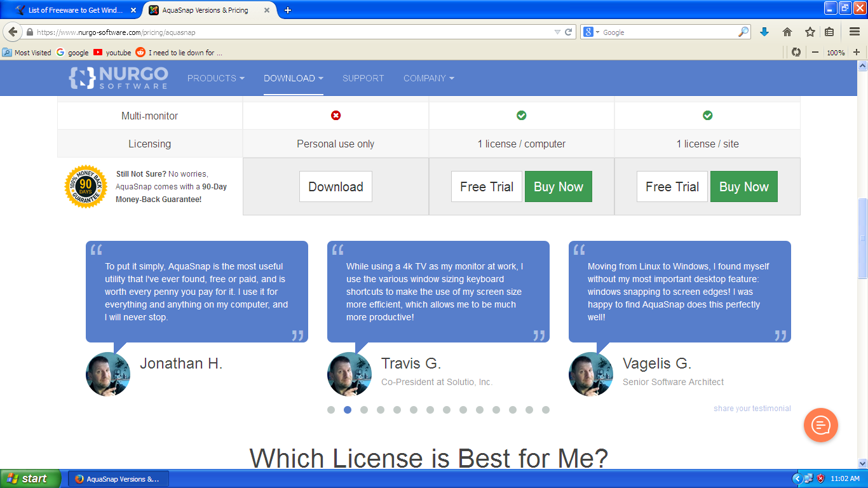868x488 pixels.
Task: Click the reload page icon in address bar
Action: click(x=569, y=32)
